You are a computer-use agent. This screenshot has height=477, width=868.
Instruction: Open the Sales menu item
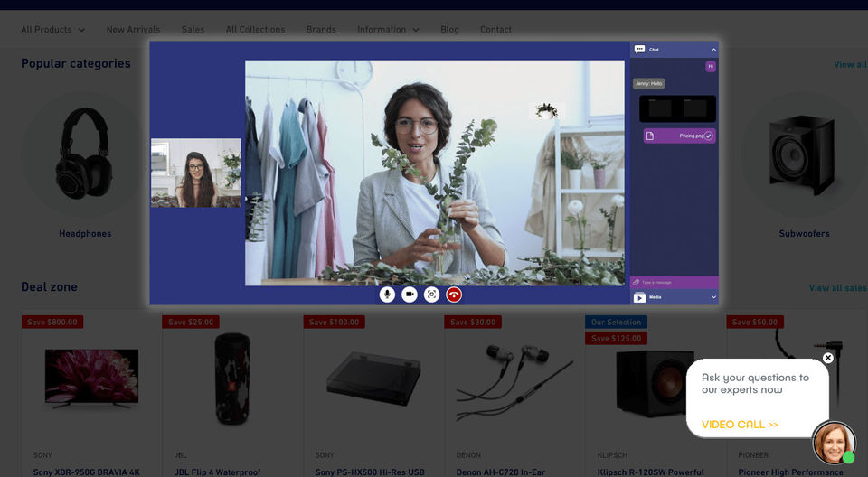[x=193, y=29]
